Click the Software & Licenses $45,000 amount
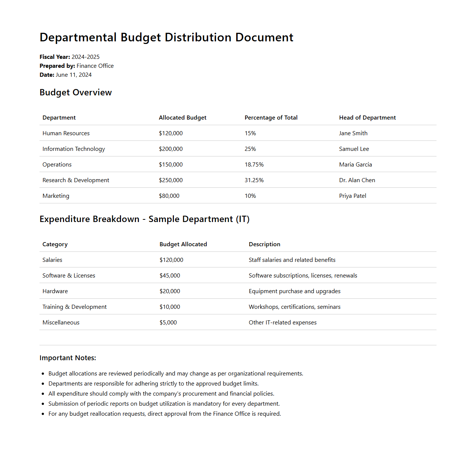This screenshot has width=476, height=466. click(169, 276)
